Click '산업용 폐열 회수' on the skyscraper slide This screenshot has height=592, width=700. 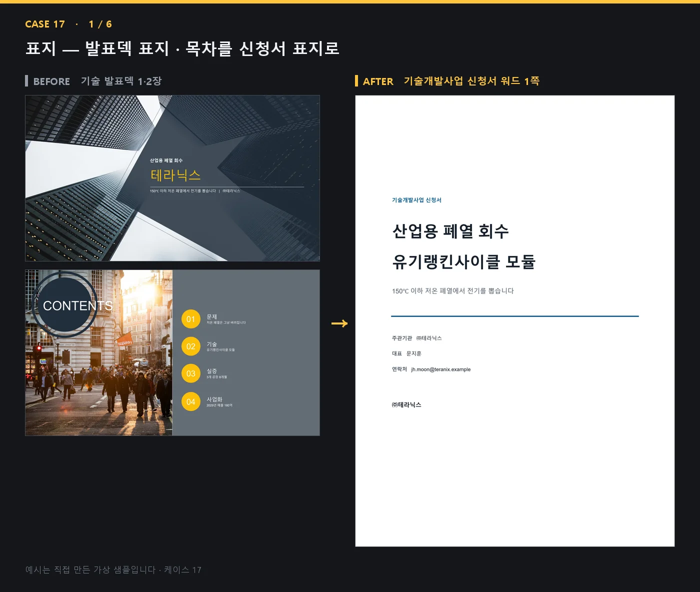pyautogui.click(x=166, y=160)
